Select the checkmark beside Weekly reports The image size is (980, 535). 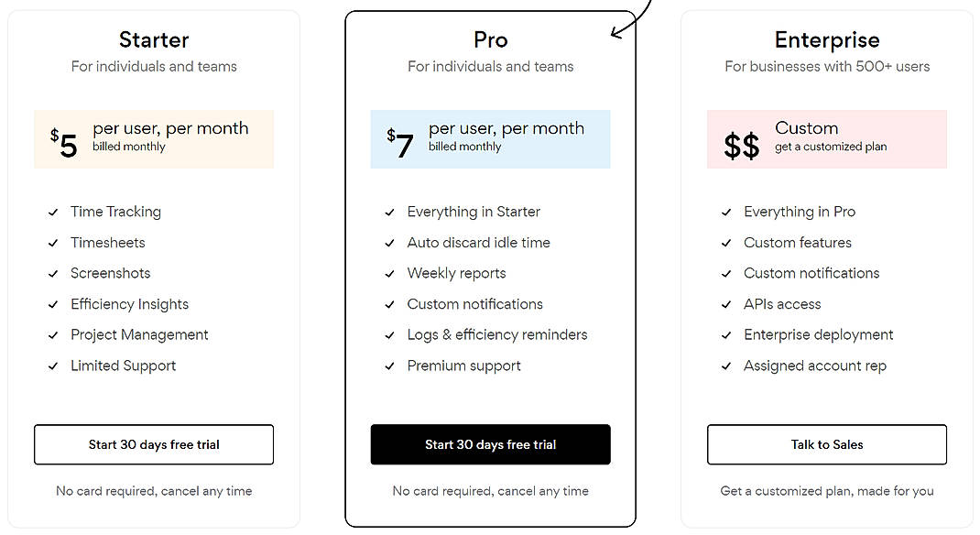click(x=389, y=273)
